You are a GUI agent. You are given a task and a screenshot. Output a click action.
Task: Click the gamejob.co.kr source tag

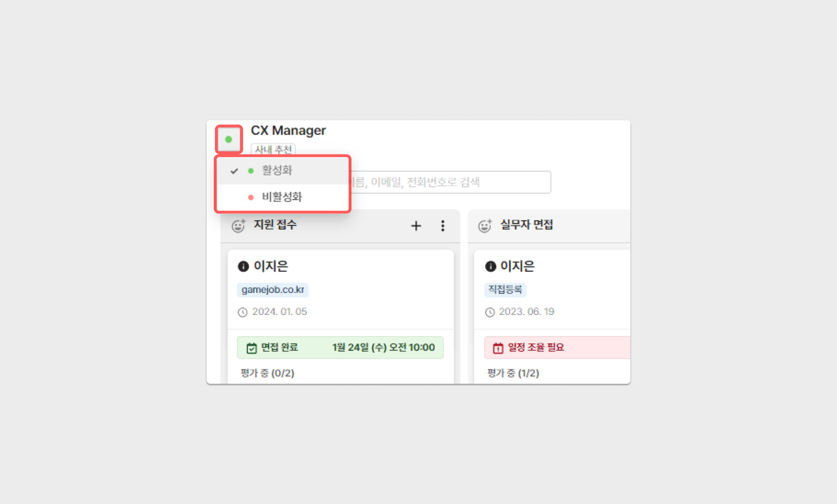tap(272, 290)
